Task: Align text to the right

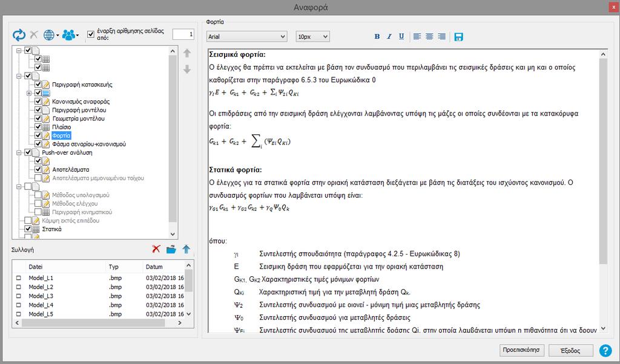Action: 441,36
